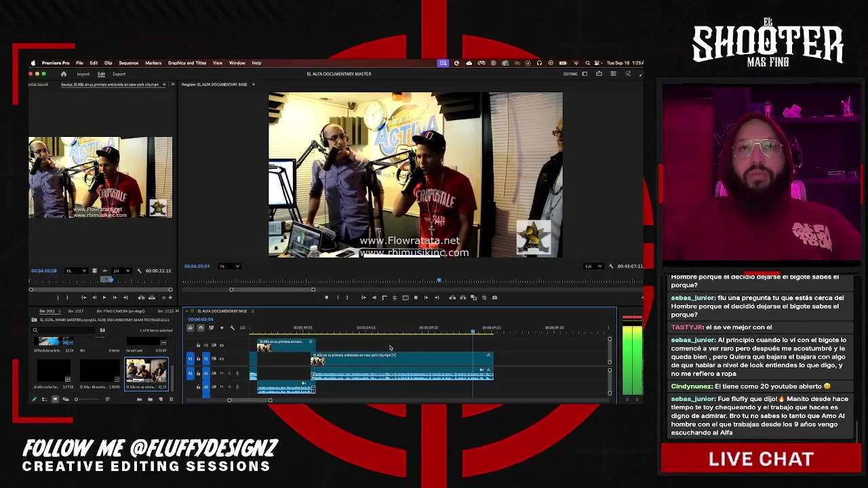Toggle insert sequences as nests button

point(190,328)
